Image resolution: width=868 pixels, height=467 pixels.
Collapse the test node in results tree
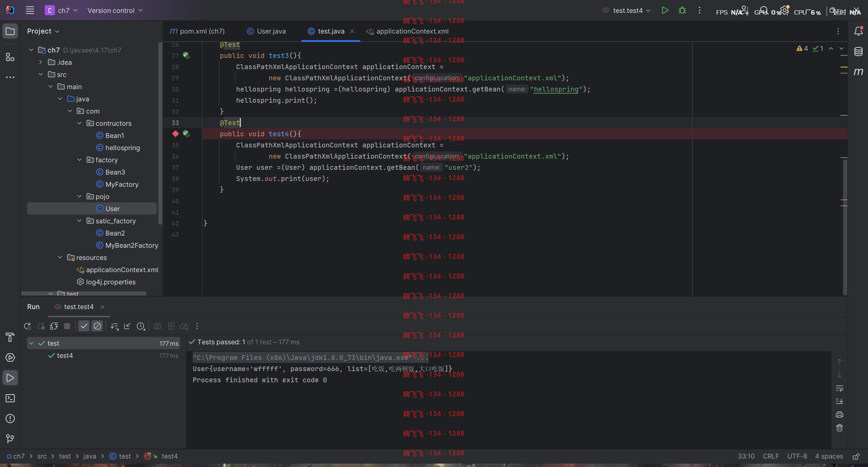pyautogui.click(x=31, y=344)
